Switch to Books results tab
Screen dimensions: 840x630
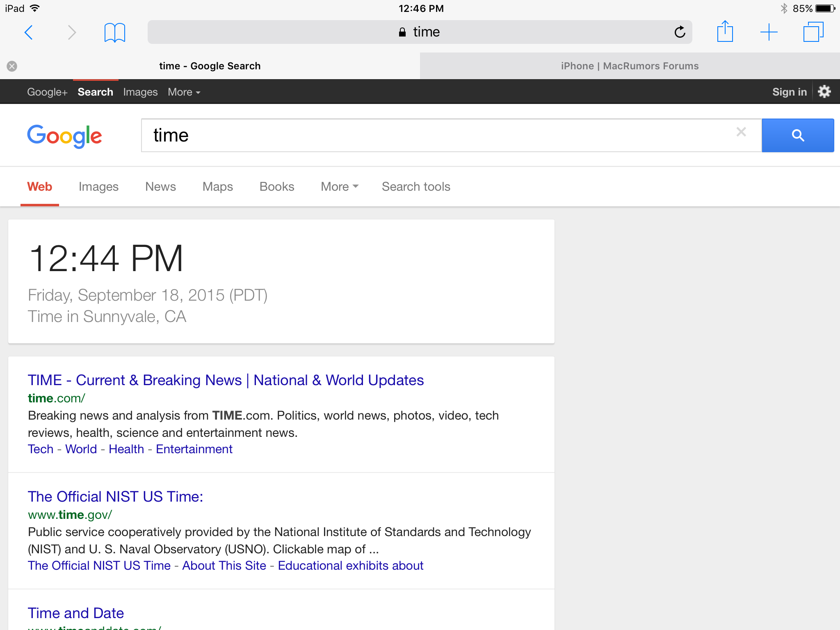pyautogui.click(x=277, y=187)
